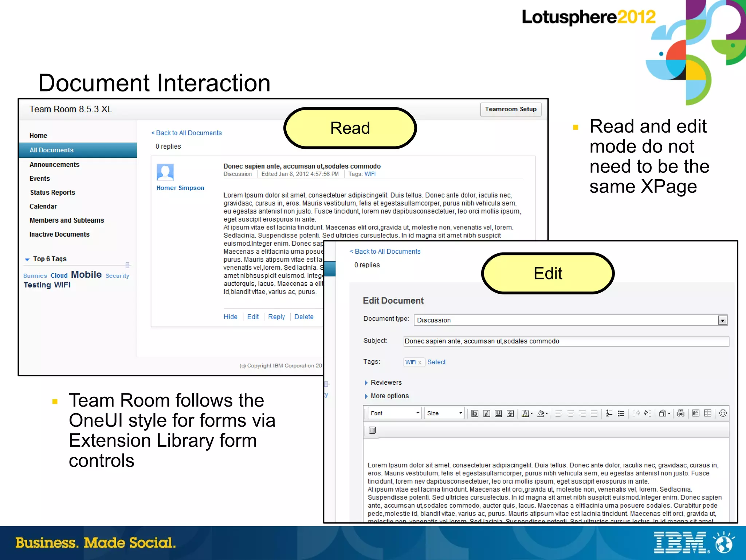Select the Cloud tag in tag cloud

[59, 275]
